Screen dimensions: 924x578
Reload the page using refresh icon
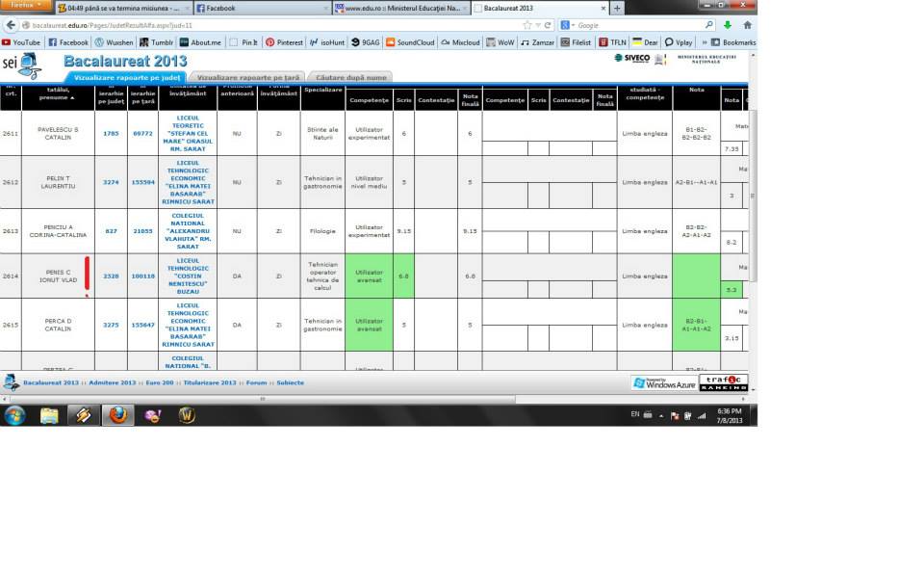click(549, 25)
